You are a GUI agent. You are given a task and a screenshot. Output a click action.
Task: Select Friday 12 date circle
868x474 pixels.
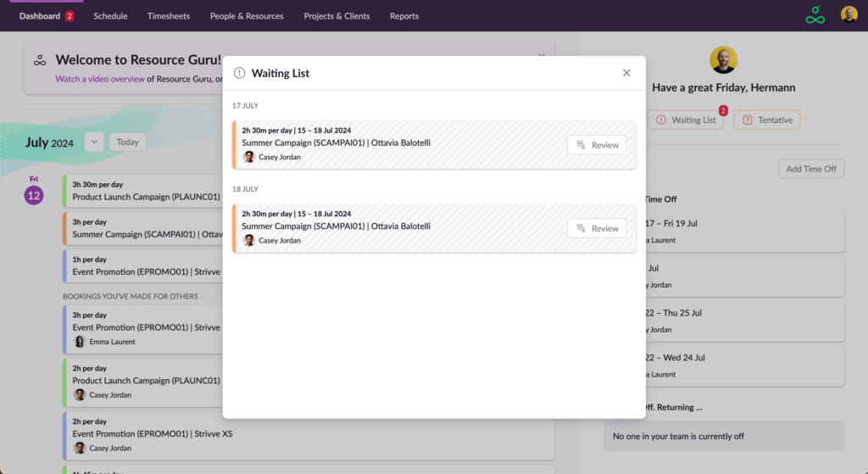[34, 196]
